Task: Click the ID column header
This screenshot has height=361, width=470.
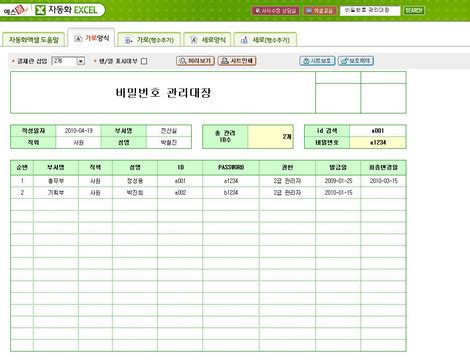Action: tap(180, 167)
